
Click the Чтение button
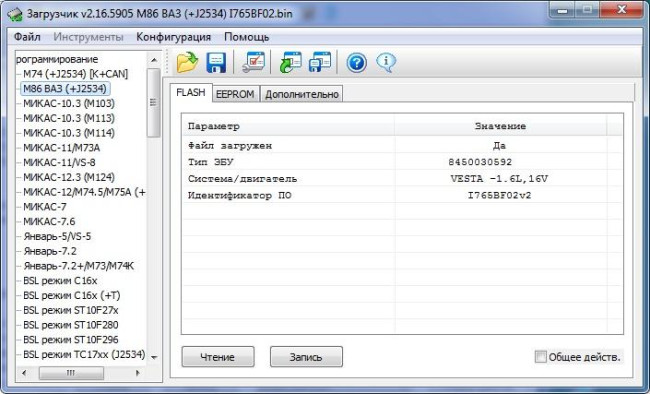click(x=218, y=357)
